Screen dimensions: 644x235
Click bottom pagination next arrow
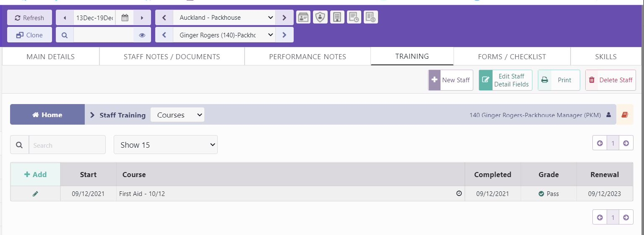pos(626,217)
